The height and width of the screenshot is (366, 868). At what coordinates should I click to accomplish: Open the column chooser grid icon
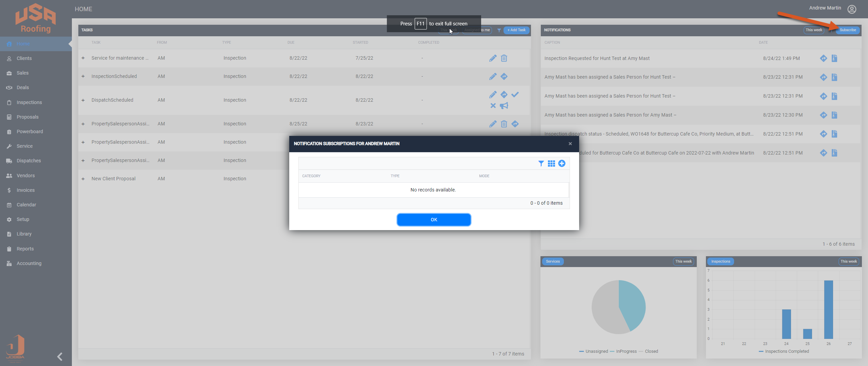point(551,164)
